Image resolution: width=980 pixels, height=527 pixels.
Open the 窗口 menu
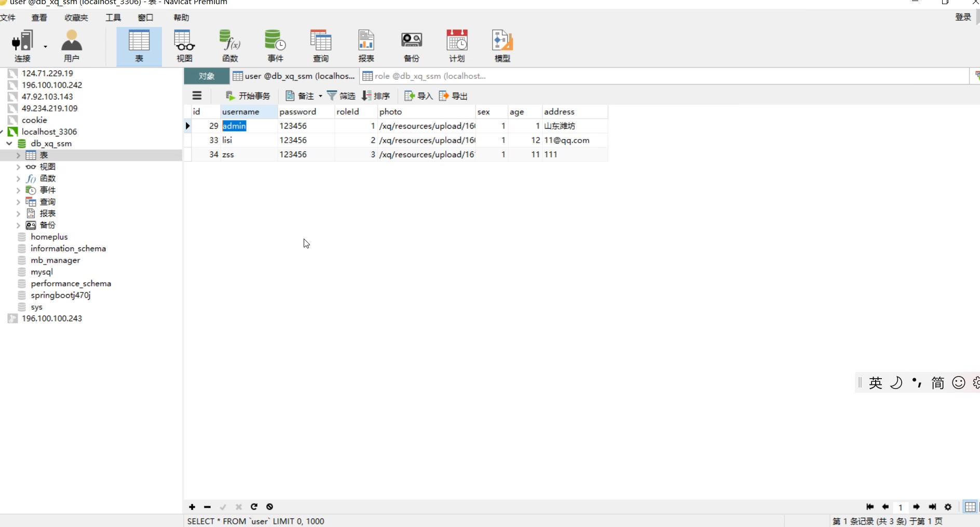click(145, 18)
